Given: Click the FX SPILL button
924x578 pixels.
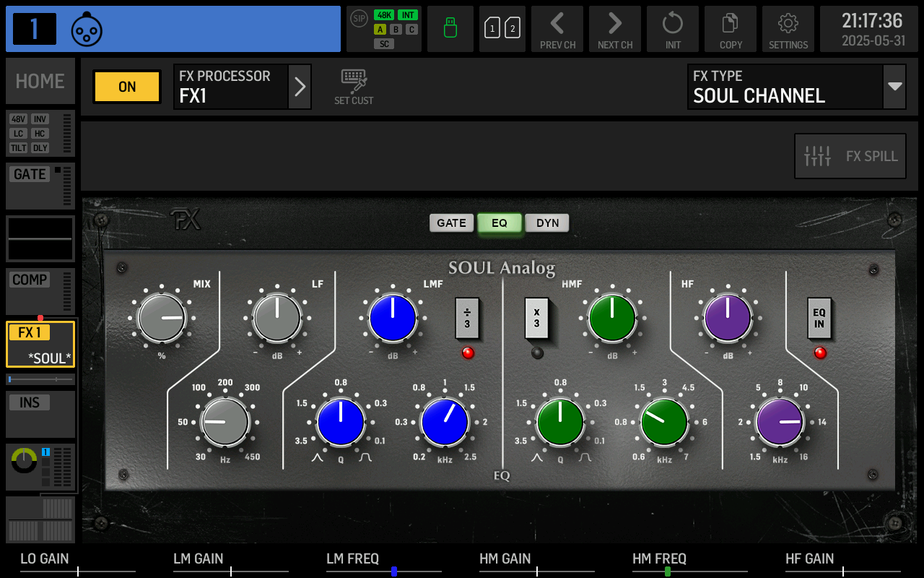Looking at the screenshot, I should tap(850, 156).
